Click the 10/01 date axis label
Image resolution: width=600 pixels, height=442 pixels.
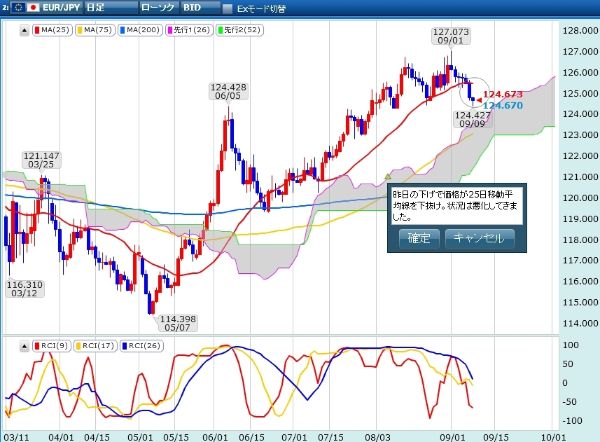553,437
